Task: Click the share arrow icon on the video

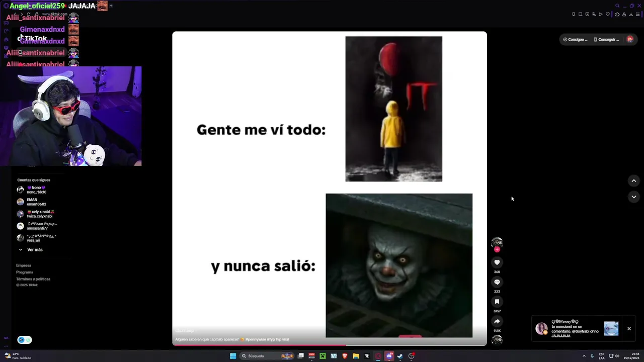Action: click(497, 321)
